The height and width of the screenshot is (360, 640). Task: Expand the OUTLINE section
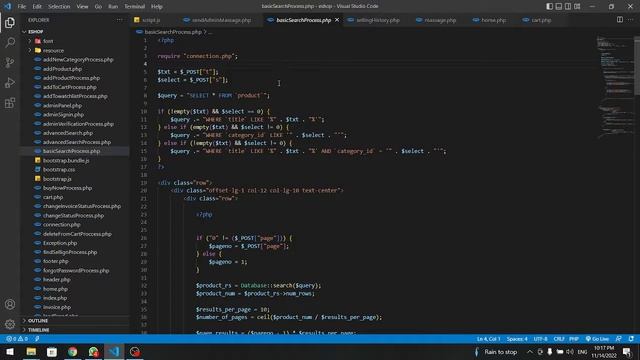tap(38, 320)
